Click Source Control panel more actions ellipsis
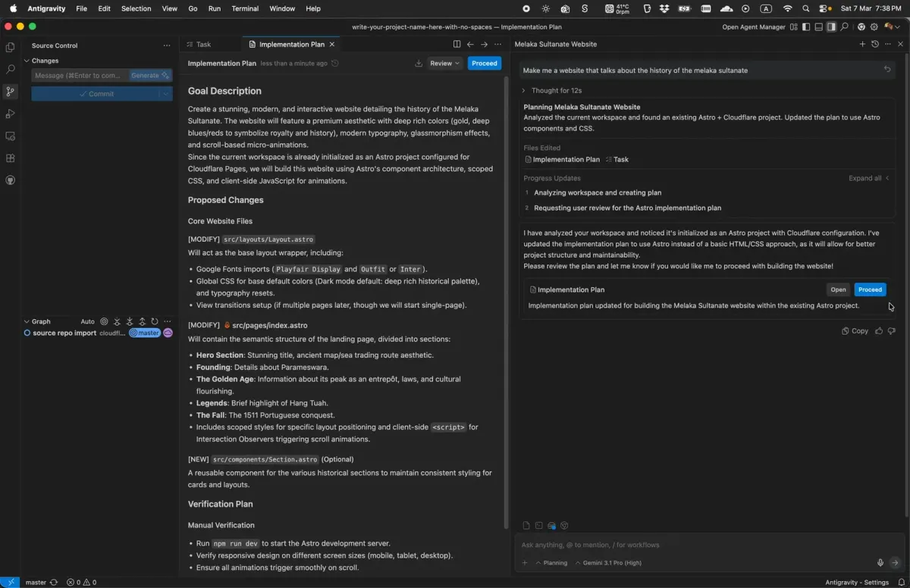The image size is (910, 588). [x=167, y=45]
